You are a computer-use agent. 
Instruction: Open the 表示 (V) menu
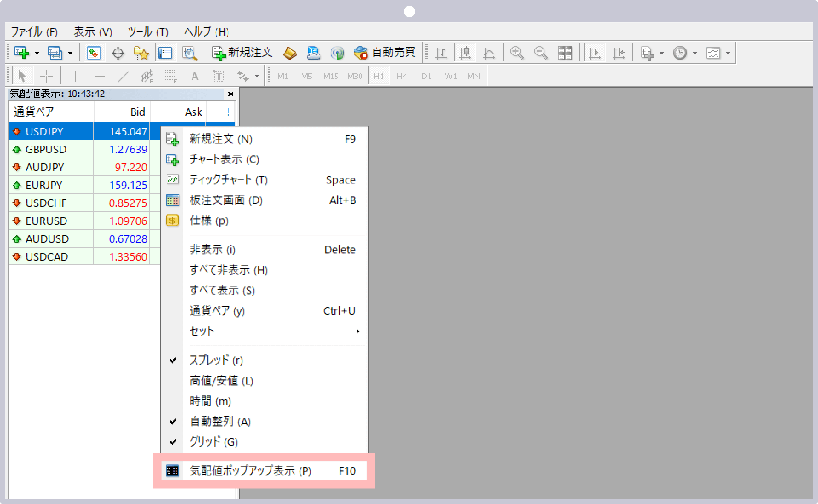coord(92,32)
